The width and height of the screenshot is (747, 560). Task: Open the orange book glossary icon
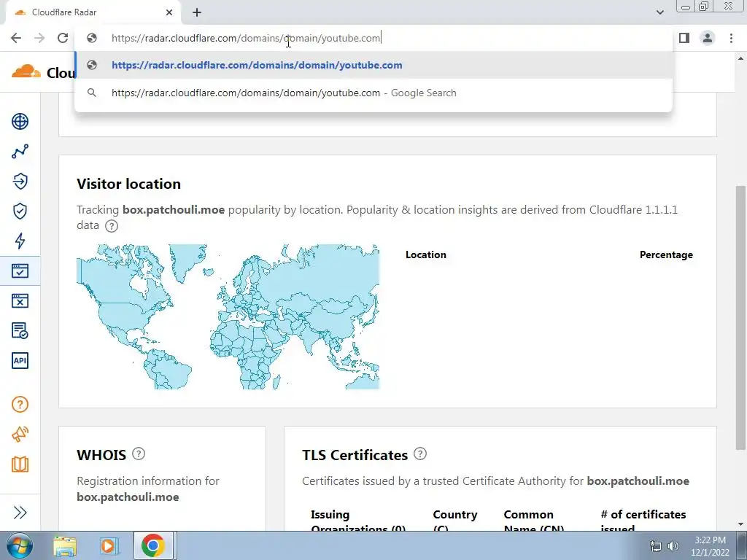coord(20,464)
